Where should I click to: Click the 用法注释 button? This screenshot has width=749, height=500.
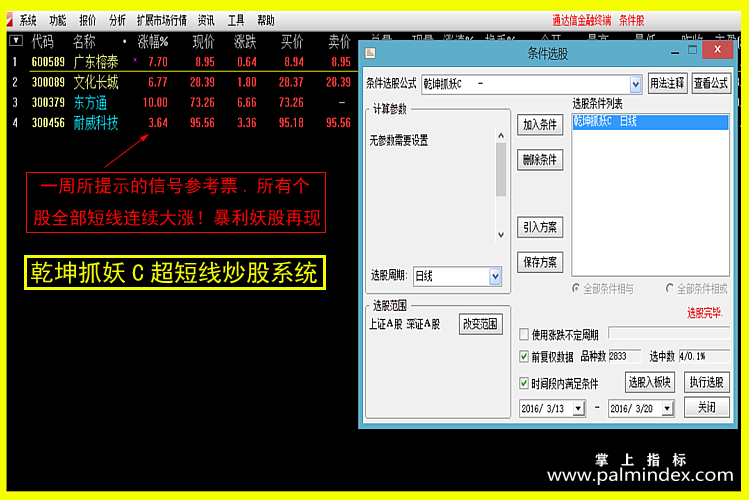click(x=667, y=84)
